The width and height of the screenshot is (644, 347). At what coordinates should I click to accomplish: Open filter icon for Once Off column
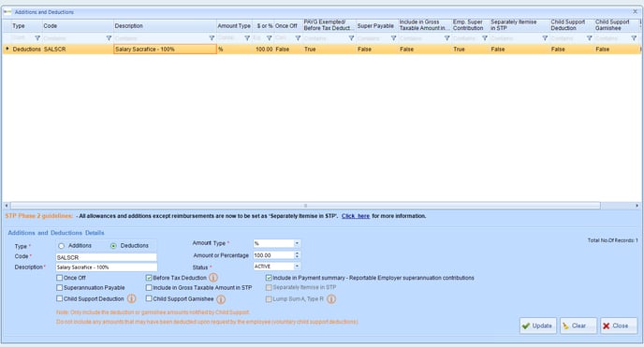(x=299, y=38)
